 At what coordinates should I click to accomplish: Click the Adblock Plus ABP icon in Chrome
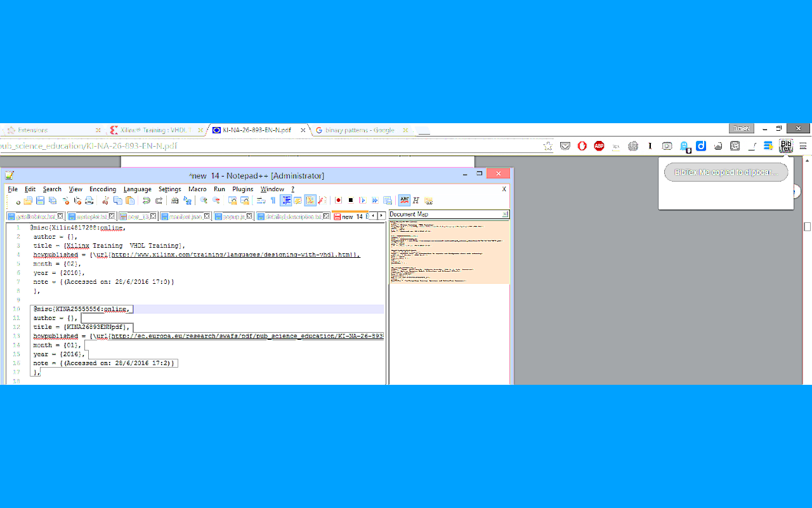[x=599, y=146]
